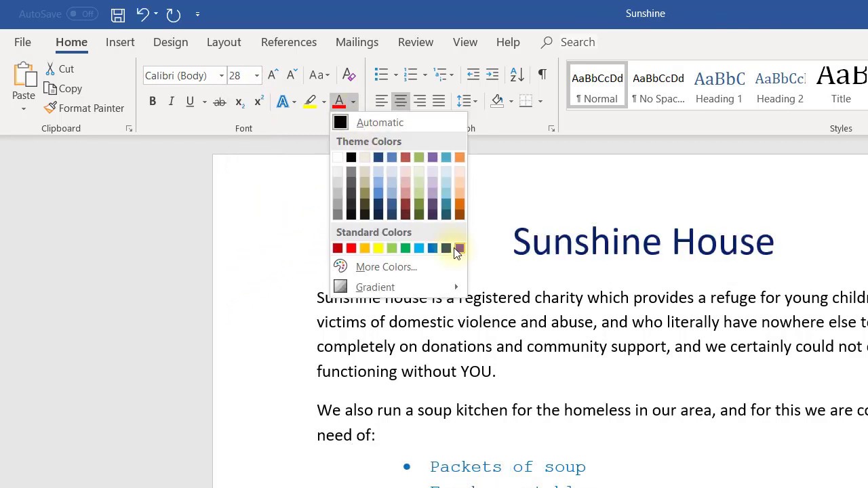Open the font size dropdown

tap(256, 76)
